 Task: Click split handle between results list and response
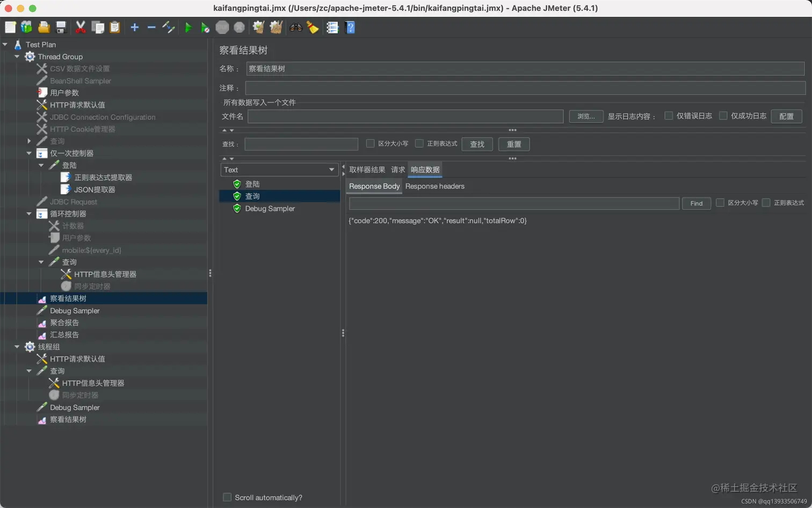[343, 333]
